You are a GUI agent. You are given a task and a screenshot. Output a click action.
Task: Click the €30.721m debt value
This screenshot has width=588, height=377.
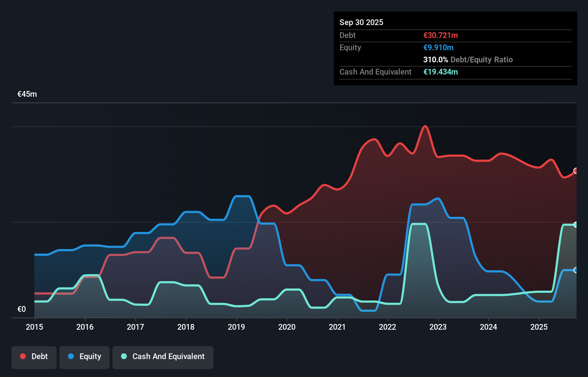440,35
